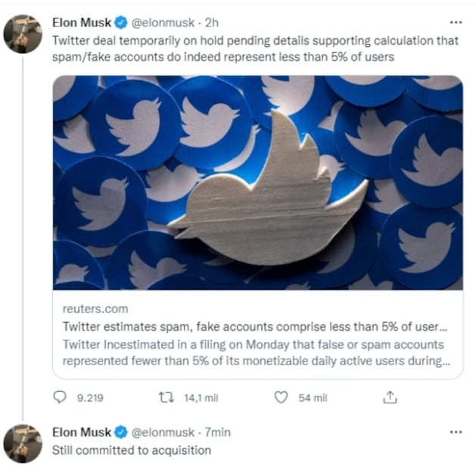Viewport: 476px width, 469px height.
Task: Click Elon Musk name on first tweet
Action: point(81,23)
